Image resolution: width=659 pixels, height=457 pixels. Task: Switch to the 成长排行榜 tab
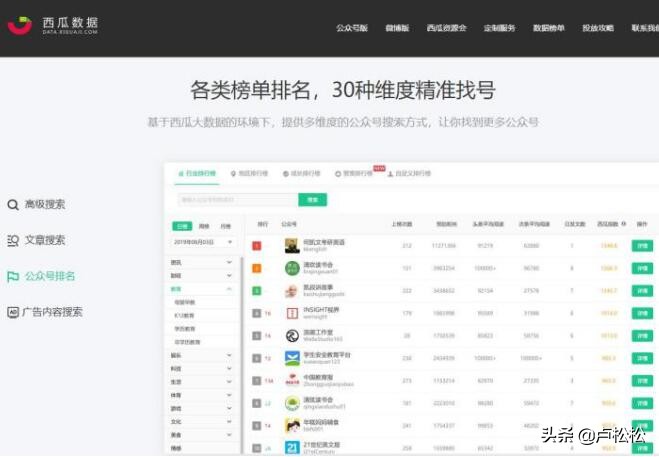point(302,174)
